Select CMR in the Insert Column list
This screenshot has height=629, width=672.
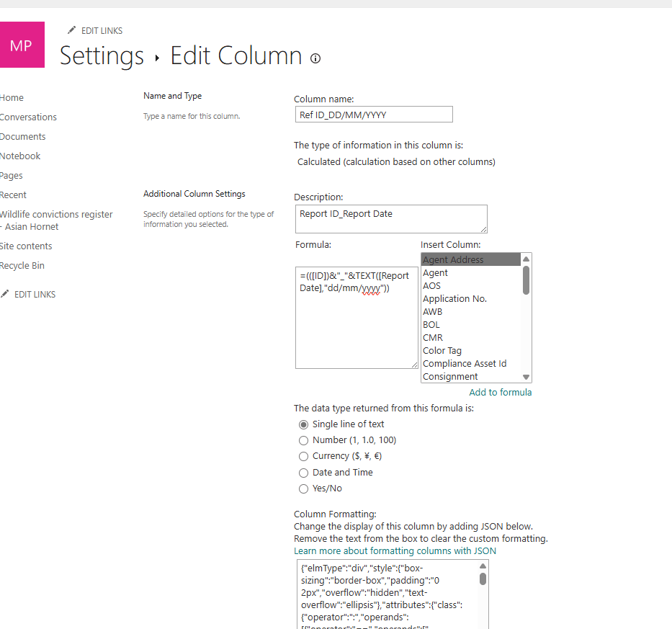click(470, 337)
